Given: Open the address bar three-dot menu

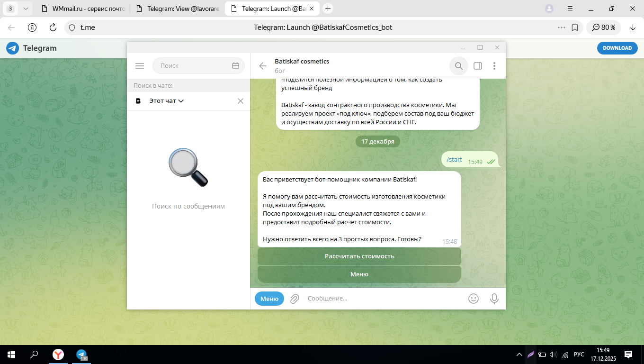Looking at the screenshot, I should tap(562, 27).
